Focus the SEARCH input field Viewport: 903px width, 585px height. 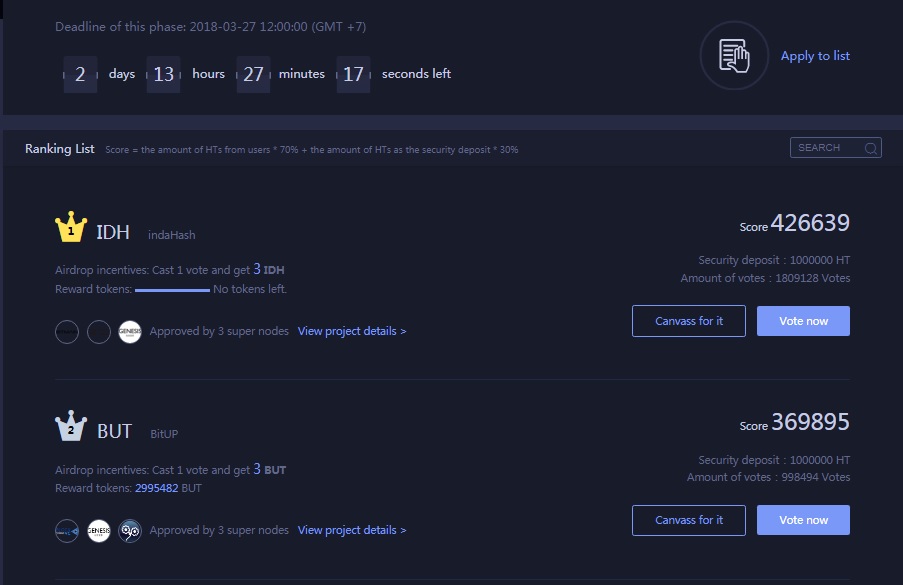(836, 148)
